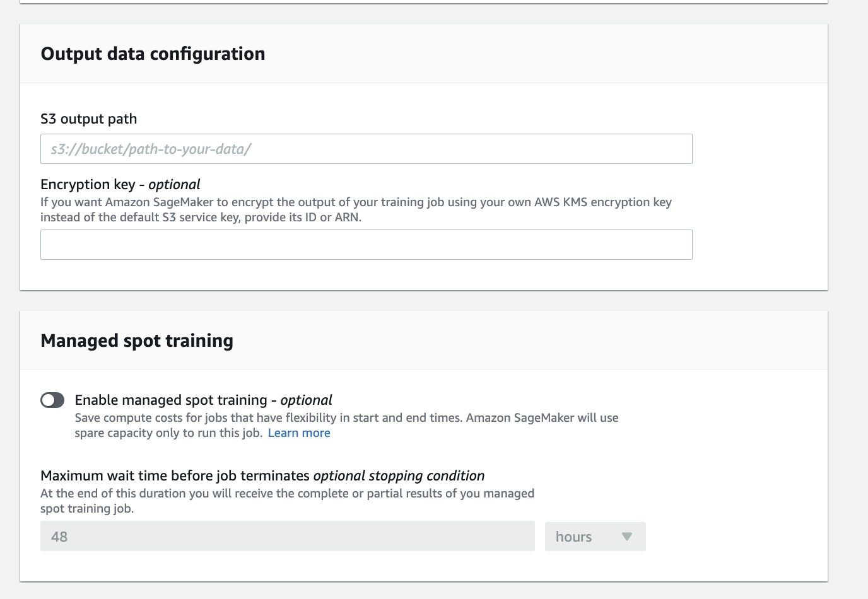Screen dimensions: 868x599
Task: Click the Enable managed spot training label text
Action: tap(171, 400)
